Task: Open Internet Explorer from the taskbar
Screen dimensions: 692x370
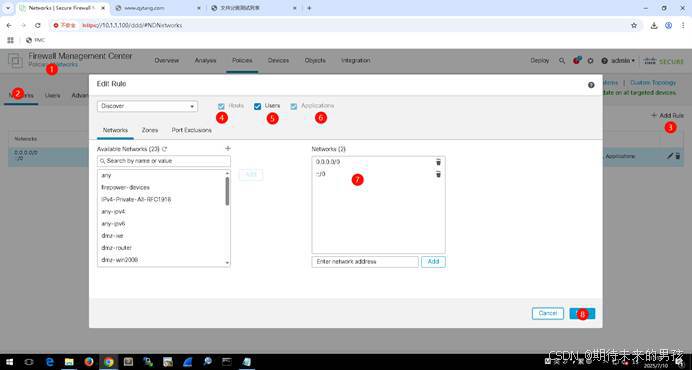Action: coord(49,362)
